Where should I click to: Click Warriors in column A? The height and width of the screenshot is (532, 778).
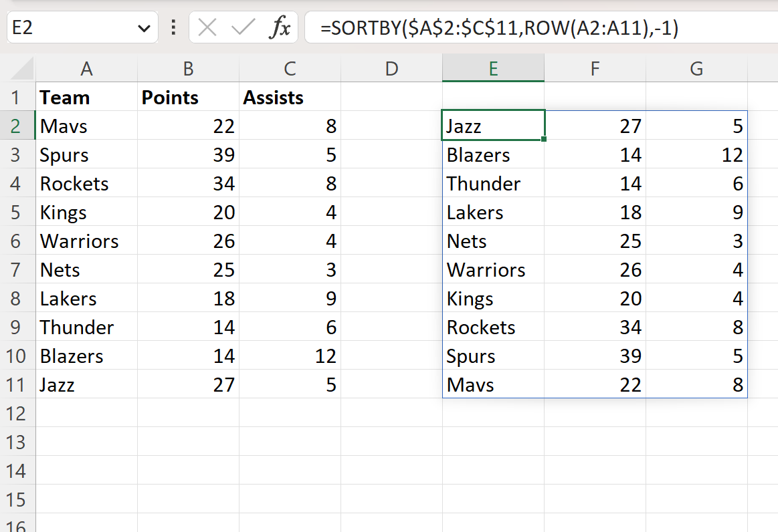click(x=86, y=241)
